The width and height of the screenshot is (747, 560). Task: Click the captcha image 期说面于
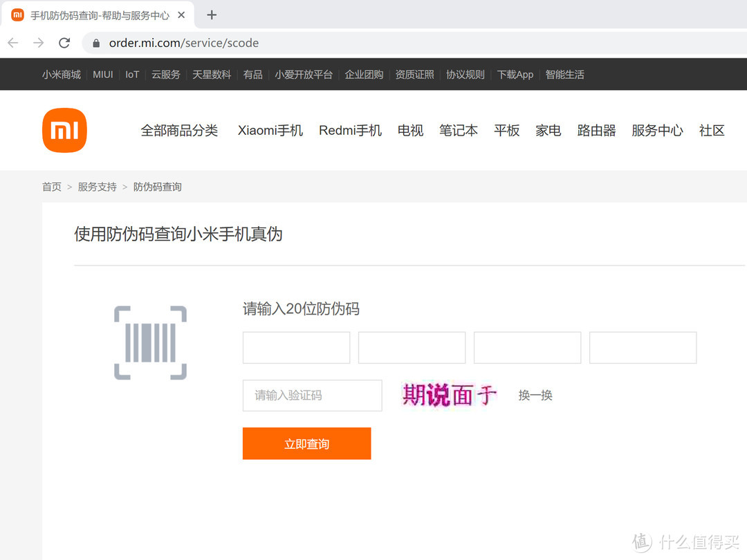pos(450,395)
